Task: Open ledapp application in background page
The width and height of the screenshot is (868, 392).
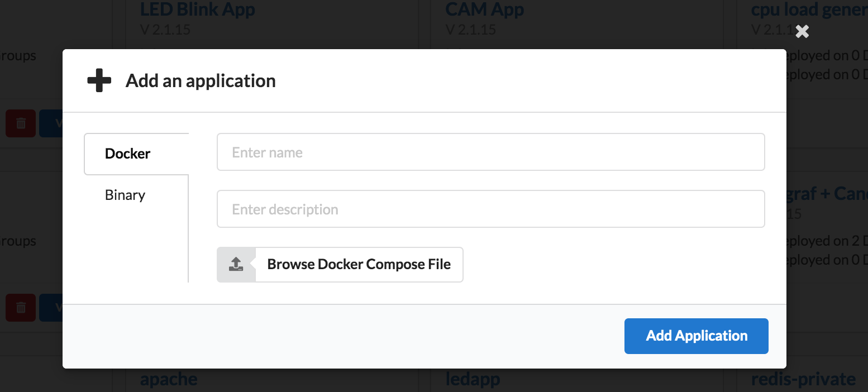Action: (x=473, y=379)
